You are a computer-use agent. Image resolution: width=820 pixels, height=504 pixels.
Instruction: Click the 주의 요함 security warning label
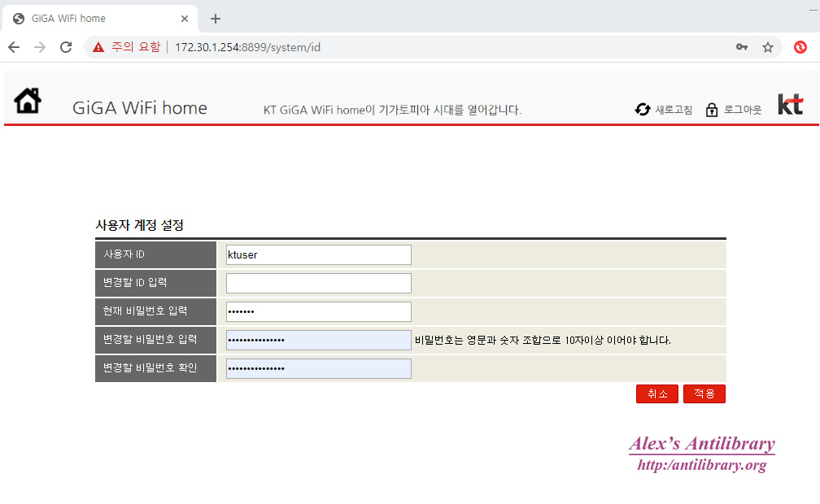pos(136,47)
